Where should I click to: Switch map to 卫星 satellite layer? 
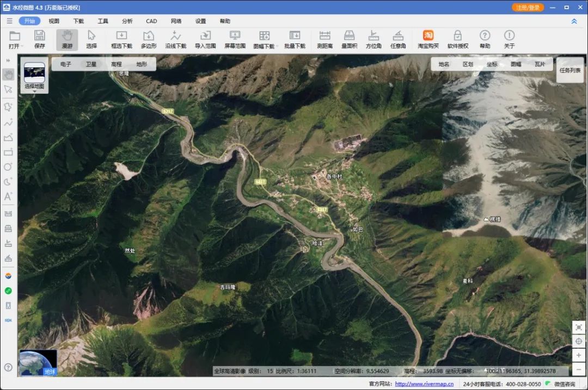pos(91,64)
